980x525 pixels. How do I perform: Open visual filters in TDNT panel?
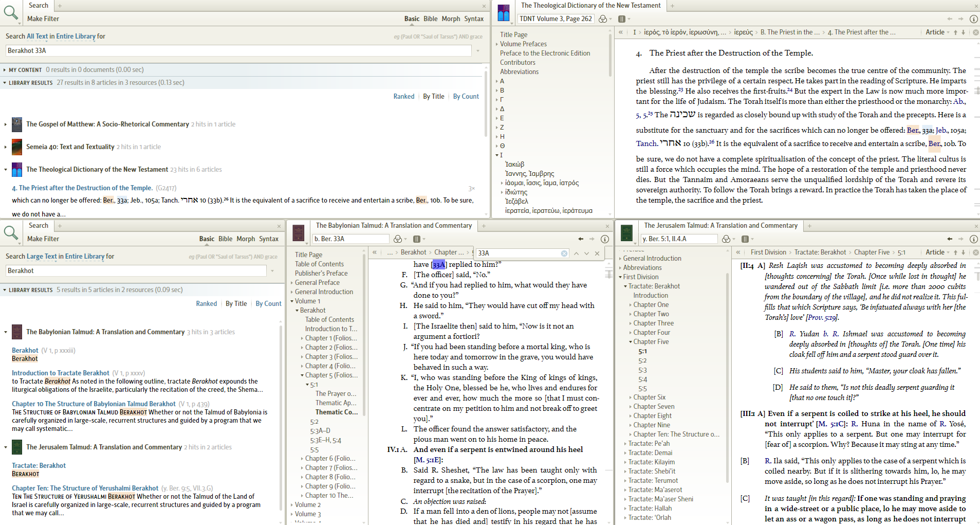pos(603,19)
